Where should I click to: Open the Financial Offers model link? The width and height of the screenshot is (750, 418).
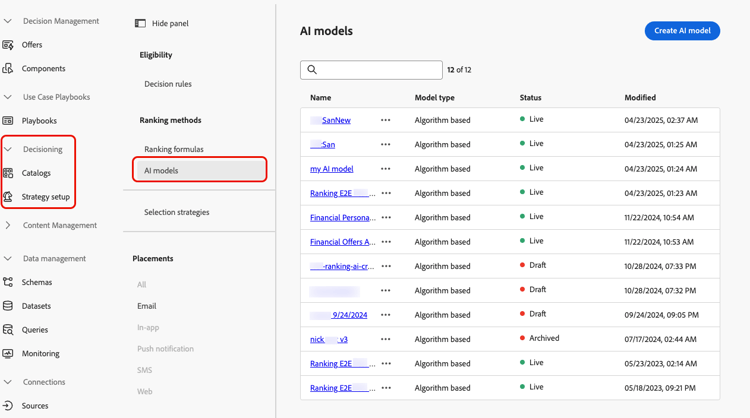pos(343,242)
